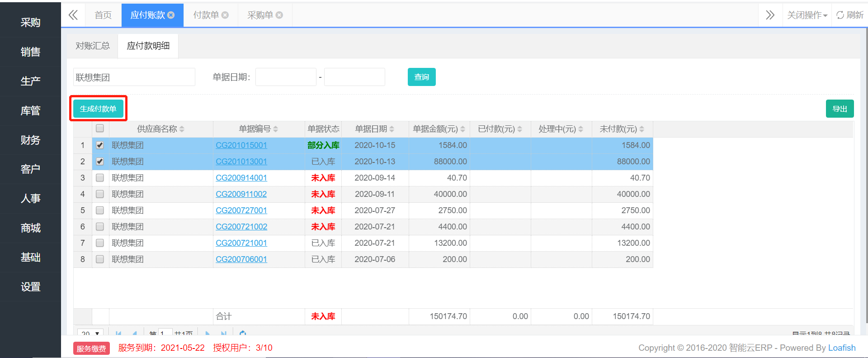Click the 单据日期 start date field

coord(286,77)
